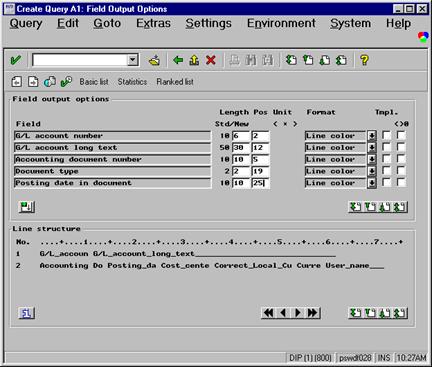The width and height of the screenshot is (432, 367).
Task: Go back with the green arrow icon
Action: pos(178,60)
